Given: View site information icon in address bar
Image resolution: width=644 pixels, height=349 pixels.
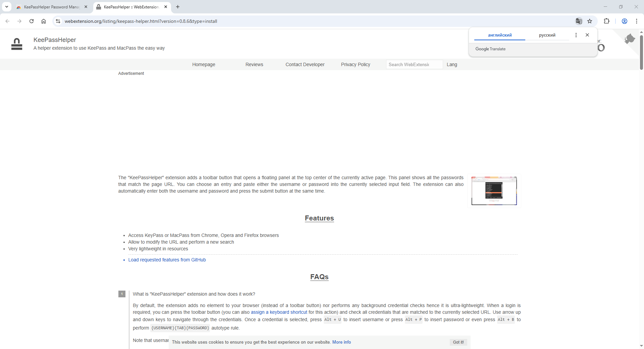Looking at the screenshot, I should pyautogui.click(x=58, y=21).
